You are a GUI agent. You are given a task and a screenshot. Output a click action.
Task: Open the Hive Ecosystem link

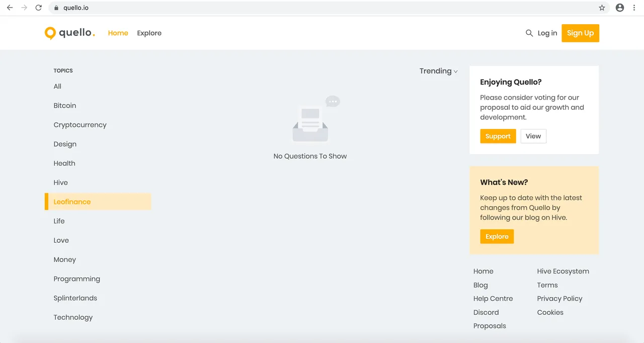563,271
